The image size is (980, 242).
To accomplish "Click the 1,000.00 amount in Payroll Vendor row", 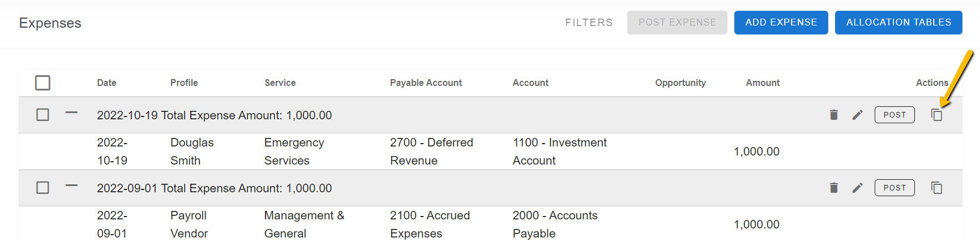I will tap(756, 224).
